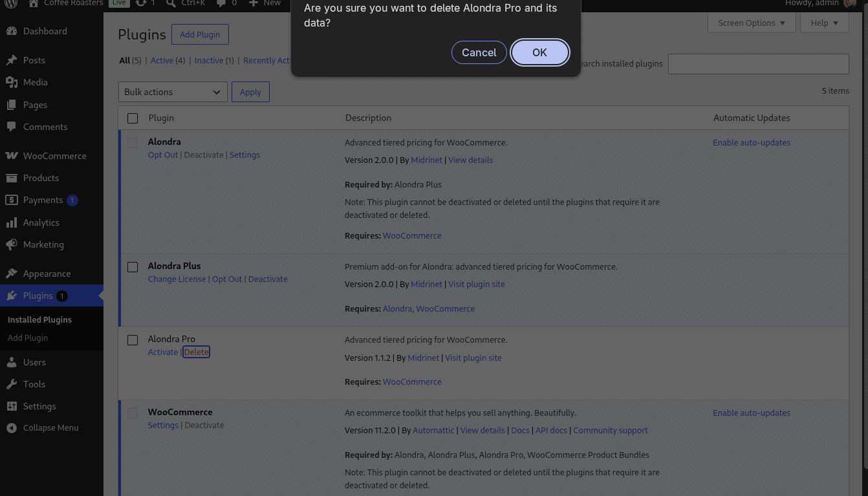868x496 pixels.
Task: Enable auto-updates for Alondra
Action: pyautogui.click(x=752, y=142)
